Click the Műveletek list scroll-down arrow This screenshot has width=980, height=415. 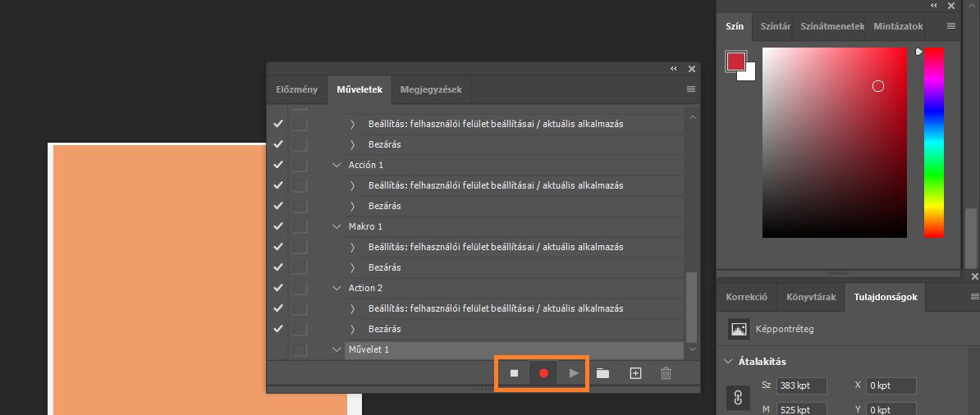[691, 349]
